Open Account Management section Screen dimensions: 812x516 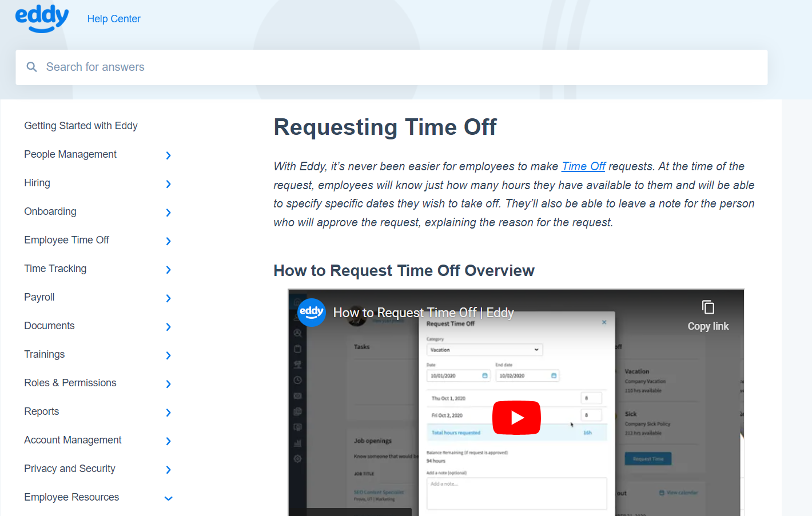(x=73, y=440)
